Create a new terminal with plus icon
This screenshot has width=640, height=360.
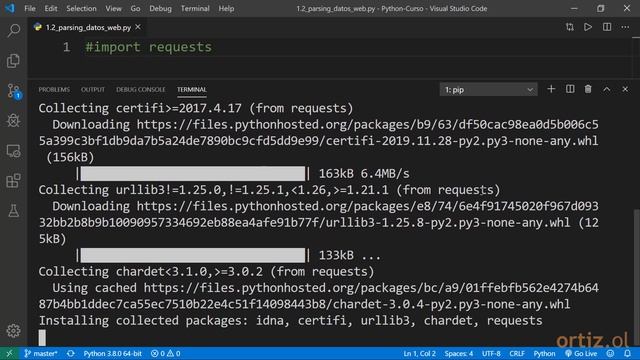(x=551, y=89)
